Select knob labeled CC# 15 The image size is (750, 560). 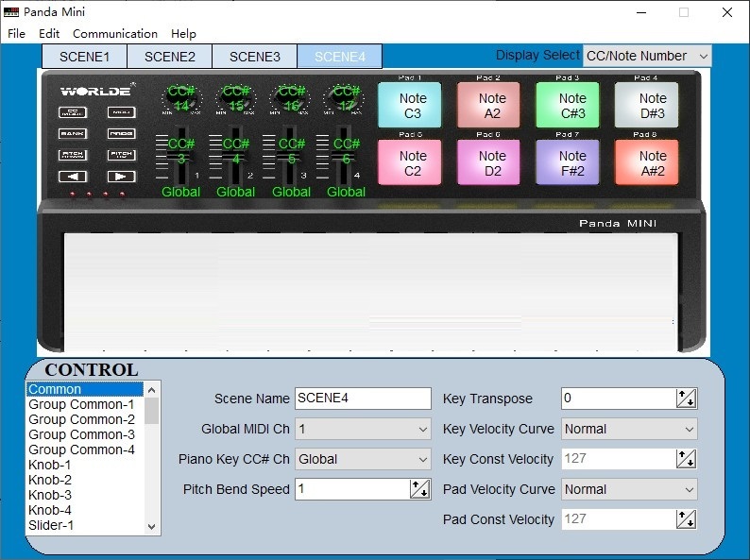pyautogui.click(x=235, y=98)
